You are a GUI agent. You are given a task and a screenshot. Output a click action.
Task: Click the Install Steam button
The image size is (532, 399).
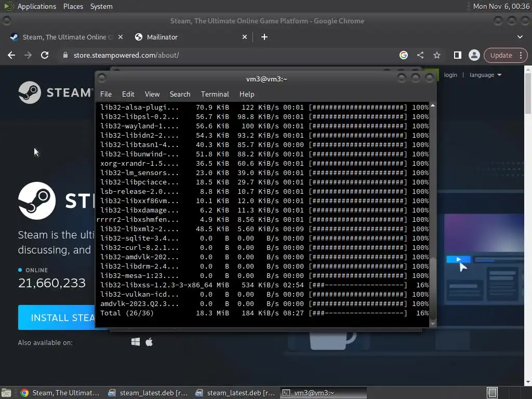click(x=57, y=317)
